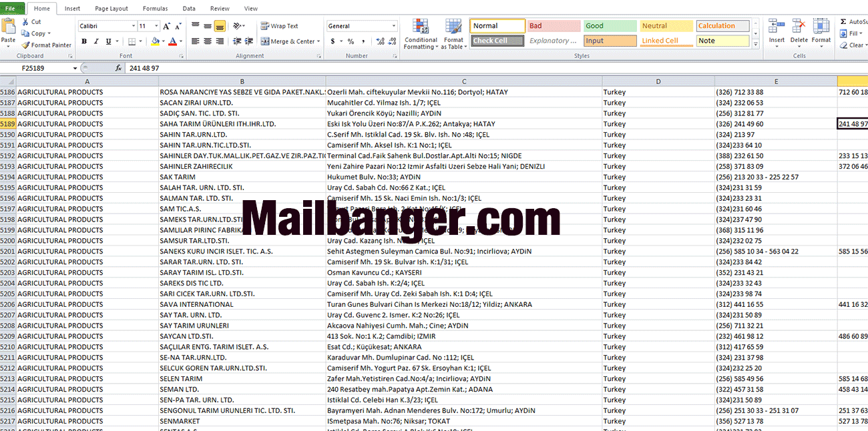Screen dimensions: 868x431
Task: Click Merge & Center
Action: point(288,41)
